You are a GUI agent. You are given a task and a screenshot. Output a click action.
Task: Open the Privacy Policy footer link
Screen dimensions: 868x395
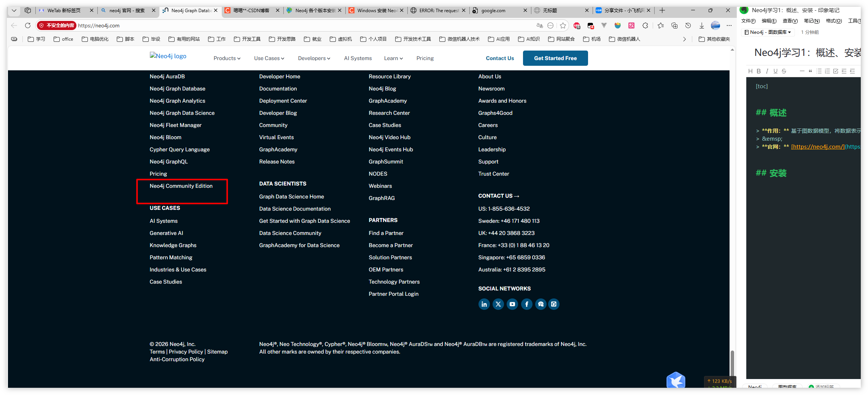[186, 352]
